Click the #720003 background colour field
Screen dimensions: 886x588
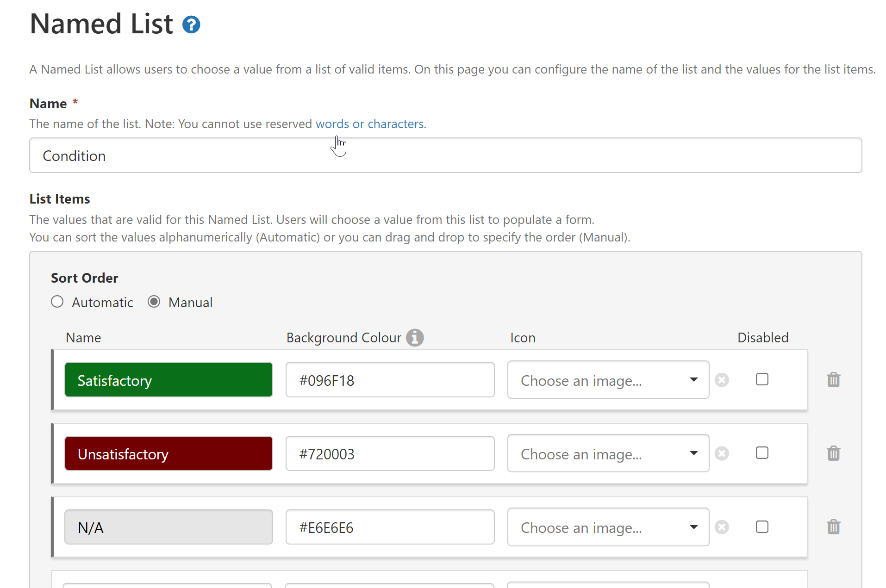click(390, 453)
